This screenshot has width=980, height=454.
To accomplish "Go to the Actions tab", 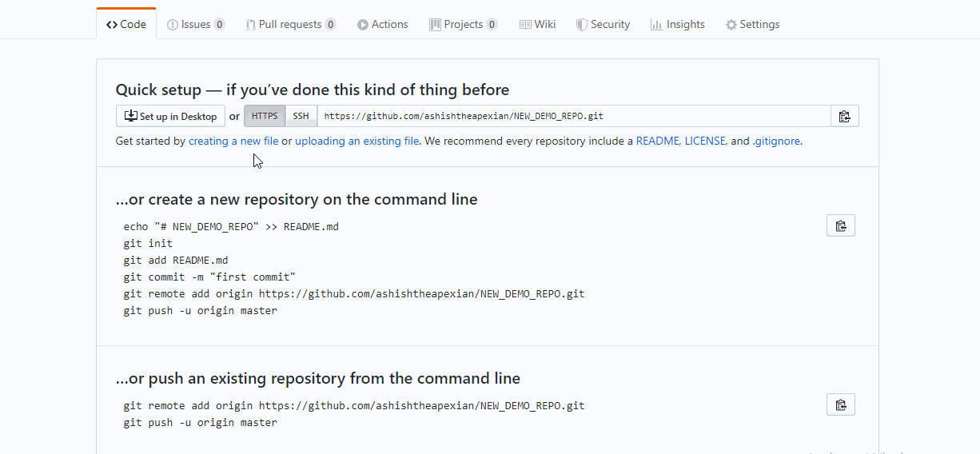I will tap(382, 24).
